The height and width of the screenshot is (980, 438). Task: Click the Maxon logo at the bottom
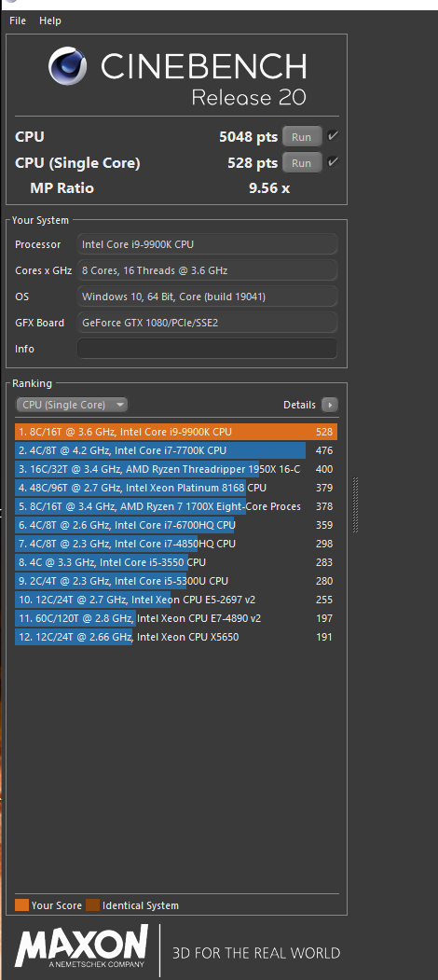tap(82, 946)
